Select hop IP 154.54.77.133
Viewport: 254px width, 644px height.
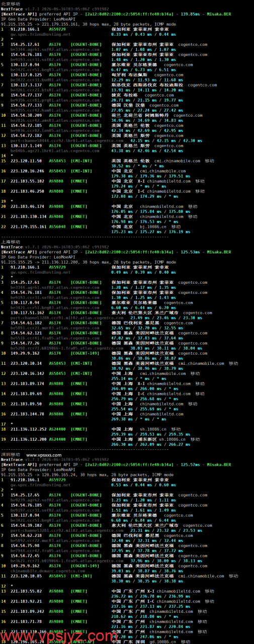point(25,105)
